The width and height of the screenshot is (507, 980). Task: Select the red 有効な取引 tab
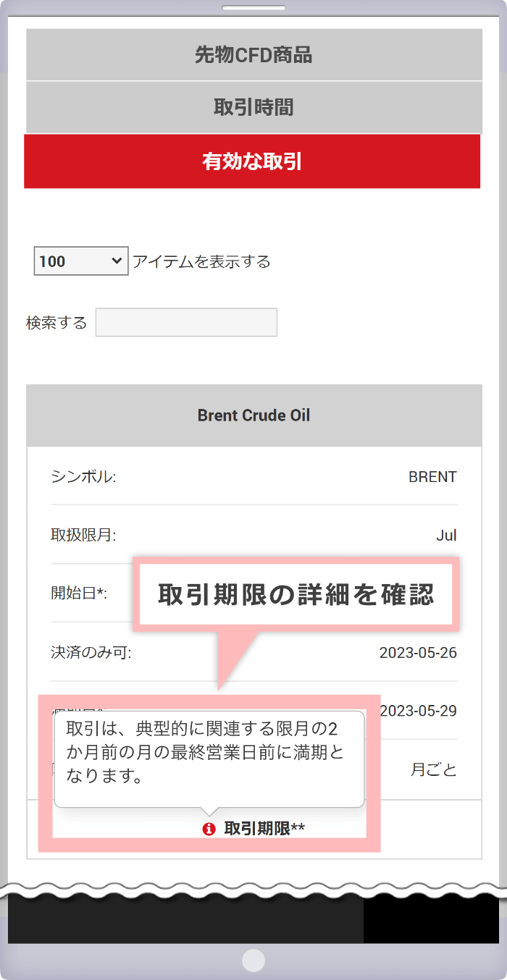tap(252, 161)
